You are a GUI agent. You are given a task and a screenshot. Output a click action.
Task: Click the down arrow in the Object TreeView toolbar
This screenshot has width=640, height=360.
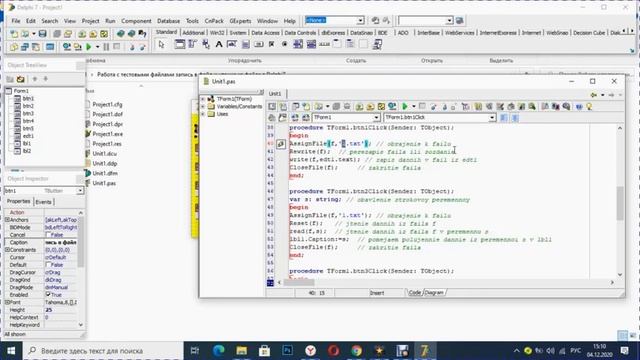pyautogui.click(x=45, y=79)
